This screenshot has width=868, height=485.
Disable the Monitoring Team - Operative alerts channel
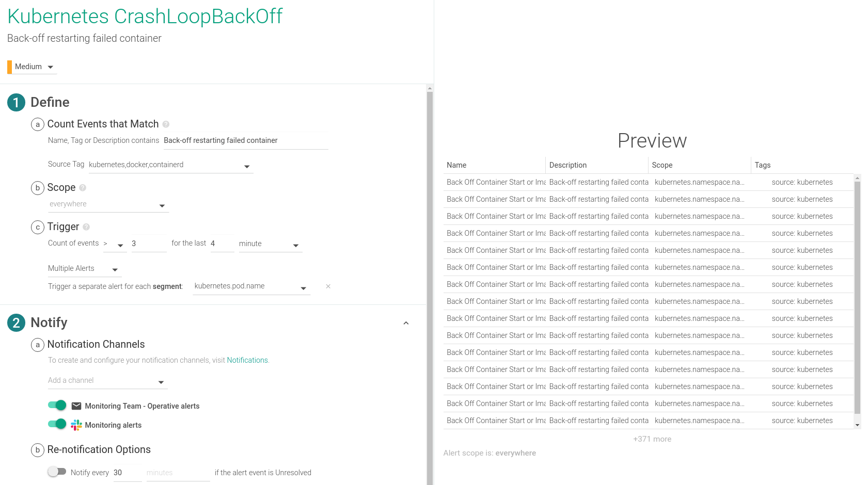click(x=57, y=406)
